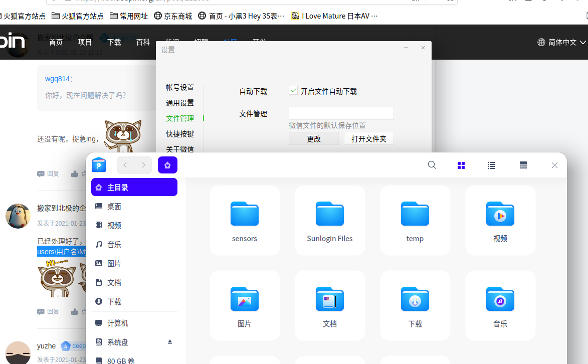Viewport: 588px width, 364px height.
Task: Go back with the left arrow
Action: coord(125,165)
